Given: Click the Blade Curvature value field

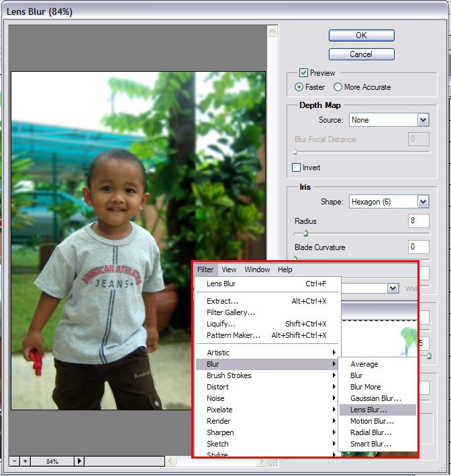Looking at the screenshot, I should point(419,247).
